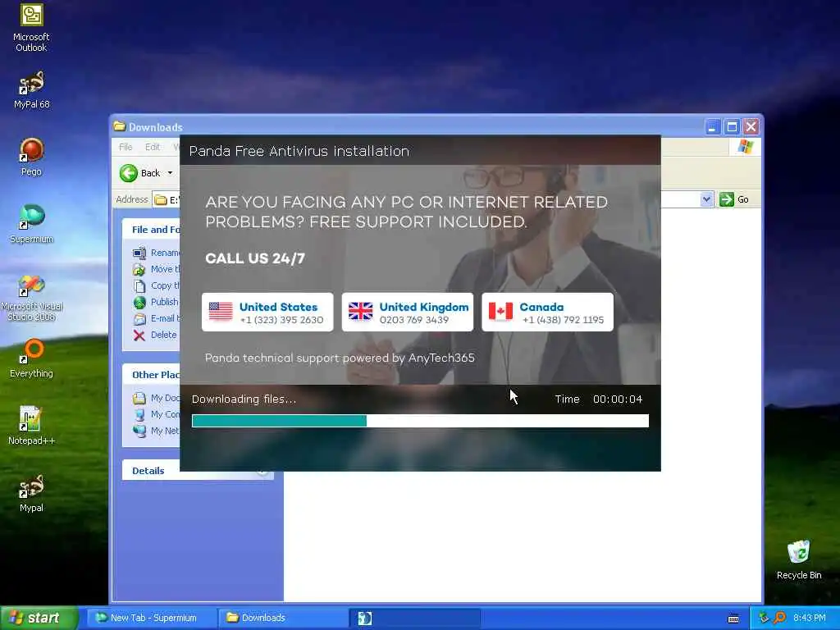Collapse the Other Places panel header
Viewport: 840px width, 630px height.
(151, 374)
